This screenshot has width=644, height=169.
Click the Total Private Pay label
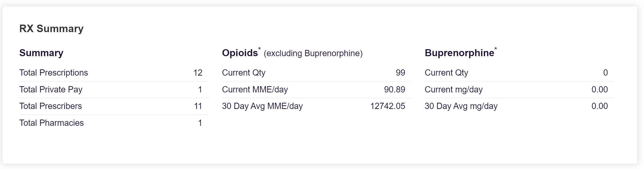coord(51,90)
